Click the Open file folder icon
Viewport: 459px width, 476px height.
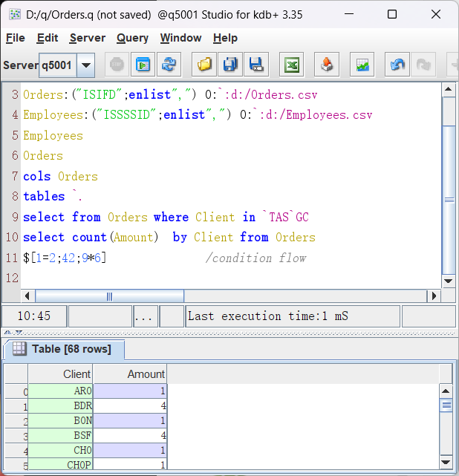(205, 65)
